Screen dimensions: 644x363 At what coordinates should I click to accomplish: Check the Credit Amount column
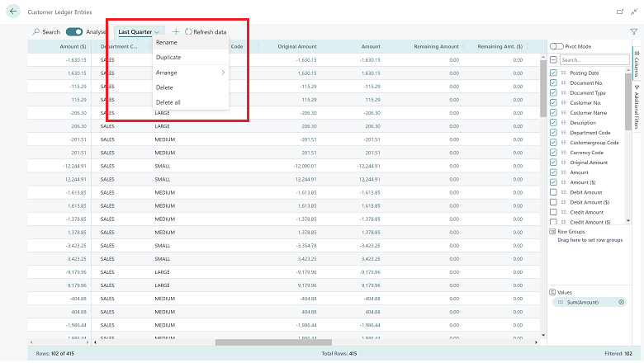(x=553, y=212)
